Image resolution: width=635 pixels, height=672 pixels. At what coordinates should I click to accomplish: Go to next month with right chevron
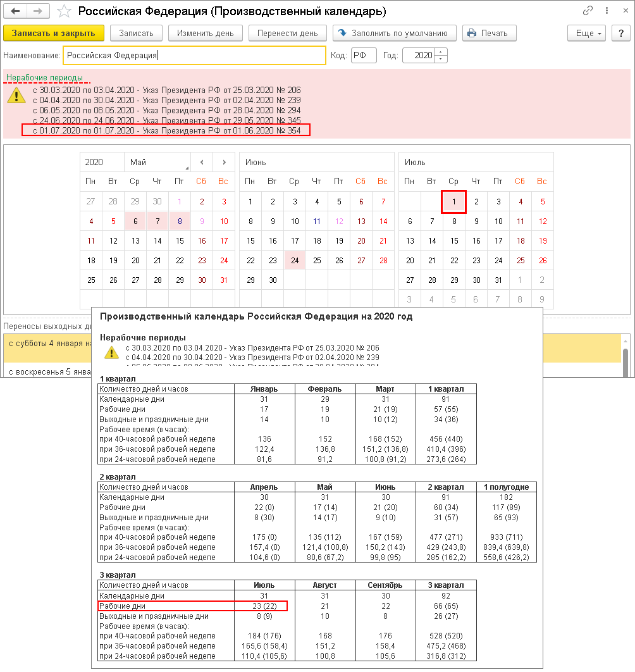tap(224, 163)
